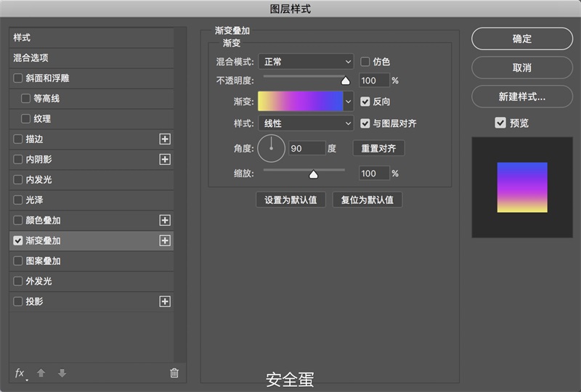Select 光泽 row label

34,200
